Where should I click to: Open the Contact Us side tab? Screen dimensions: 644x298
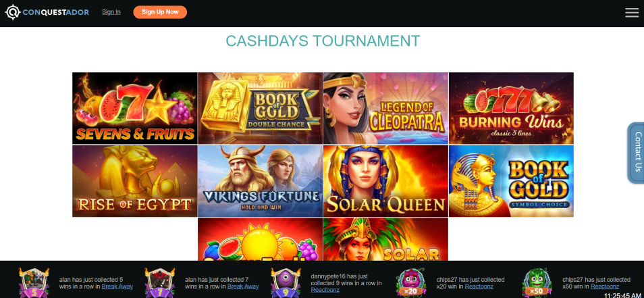(x=636, y=153)
